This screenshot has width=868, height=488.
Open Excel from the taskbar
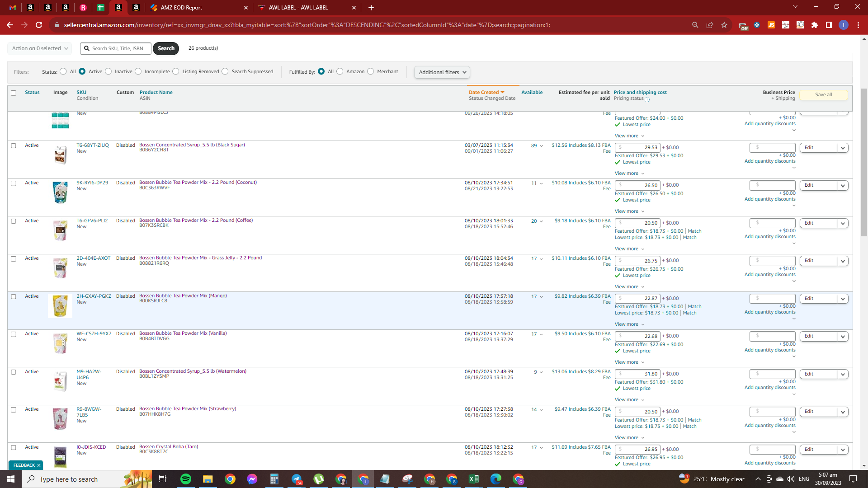click(x=474, y=479)
